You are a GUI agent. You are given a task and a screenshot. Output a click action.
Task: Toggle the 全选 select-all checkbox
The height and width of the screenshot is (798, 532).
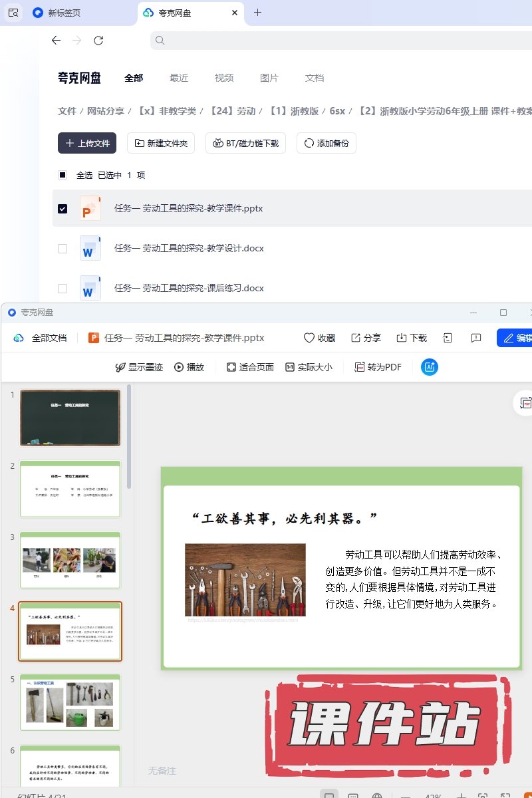63,176
